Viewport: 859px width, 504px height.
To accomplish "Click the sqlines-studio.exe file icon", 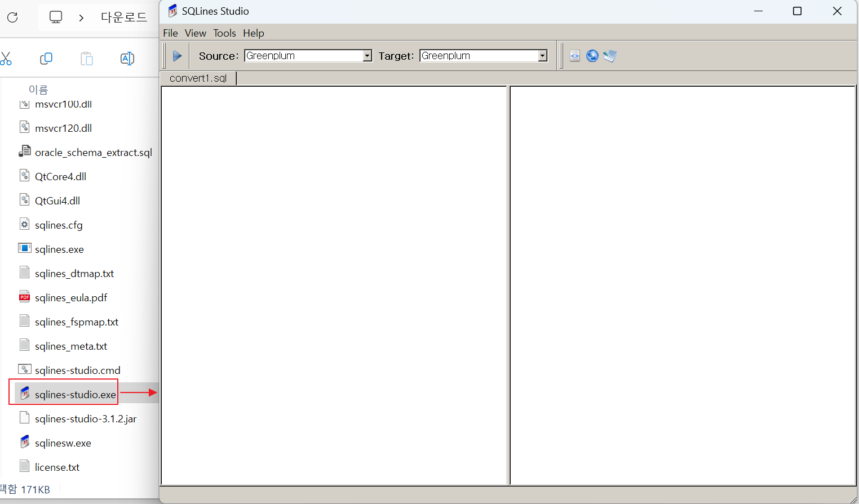I will coord(25,394).
